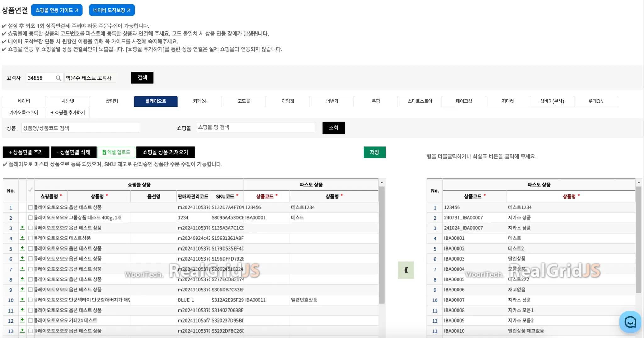Select the 플레이오토 tab
The width and height of the screenshot is (644, 338).
(156, 101)
